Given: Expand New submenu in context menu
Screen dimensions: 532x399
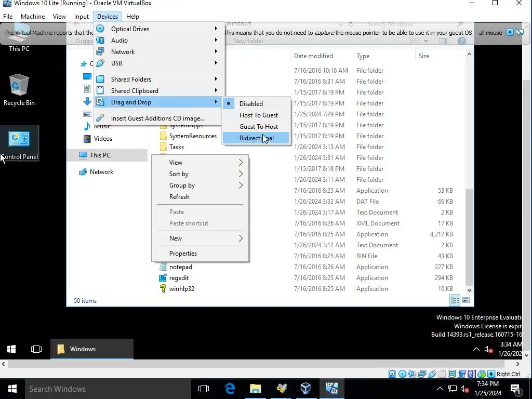Looking at the screenshot, I should pos(200,238).
